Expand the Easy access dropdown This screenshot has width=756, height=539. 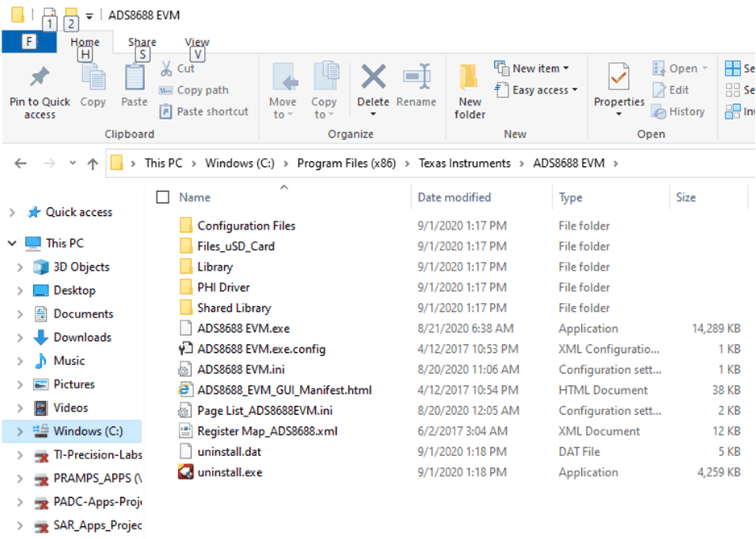(536, 89)
